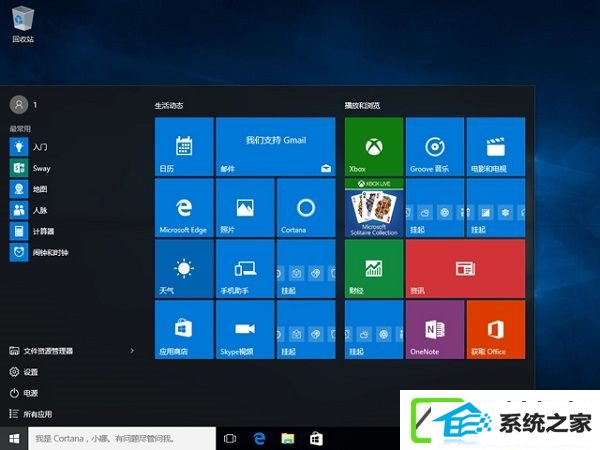Open the Cortana tile
This screenshot has width=600, height=450.
click(306, 207)
